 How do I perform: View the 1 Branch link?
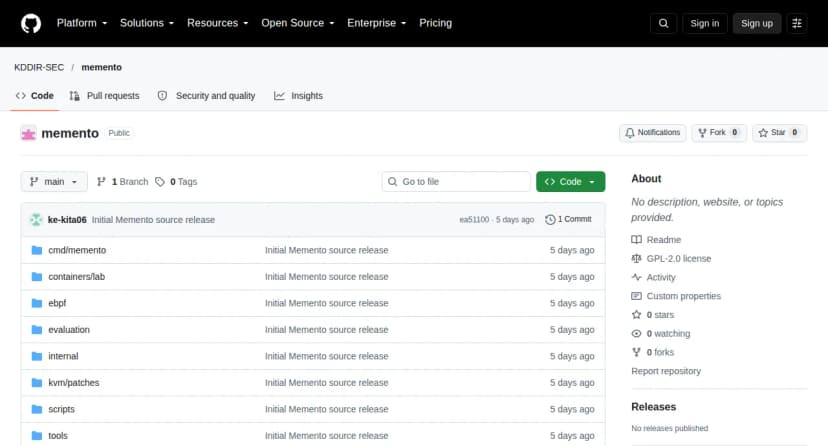coord(123,182)
